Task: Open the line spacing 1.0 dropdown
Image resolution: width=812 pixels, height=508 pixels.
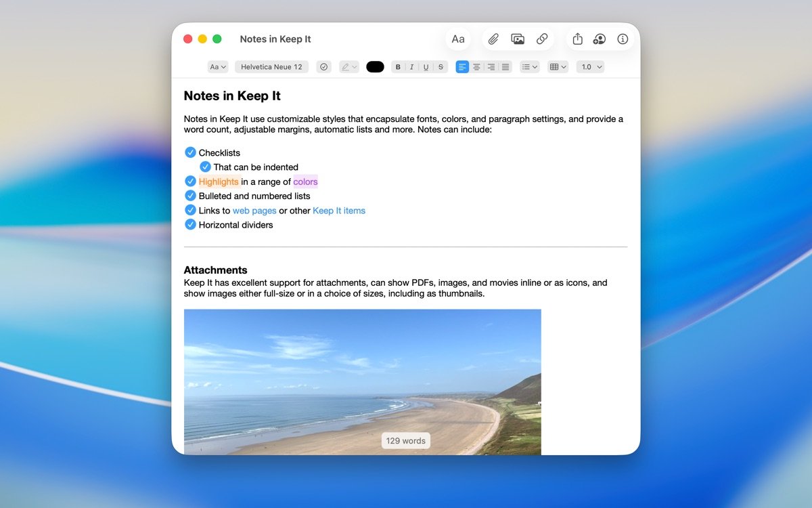Action: 589,66
